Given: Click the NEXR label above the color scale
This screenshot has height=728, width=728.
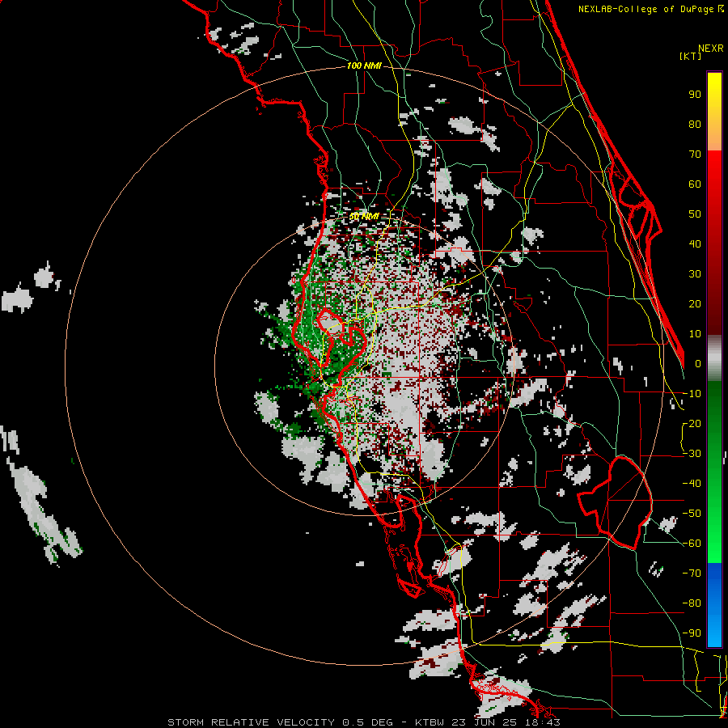Looking at the screenshot, I should point(711,49).
